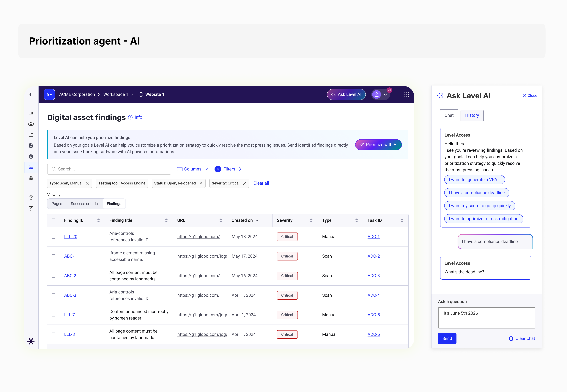Switch view to Success criteria

click(84, 204)
